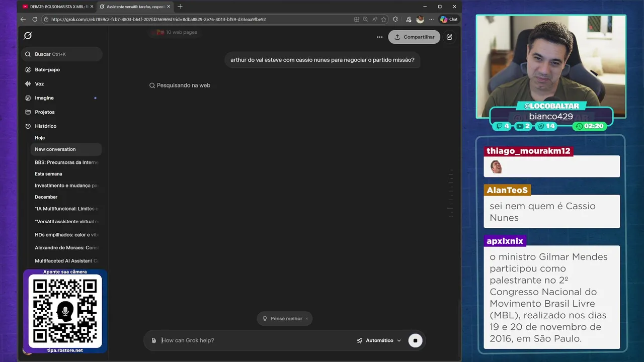Click the webcam video feed
This screenshot has height=362, width=644.
(551, 66)
